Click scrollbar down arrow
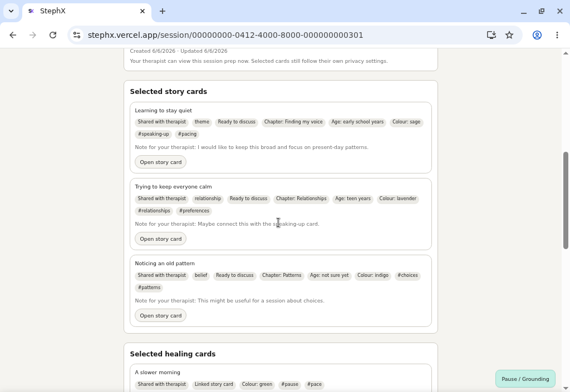Viewport: 570px width, 392px height. pos(566,388)
